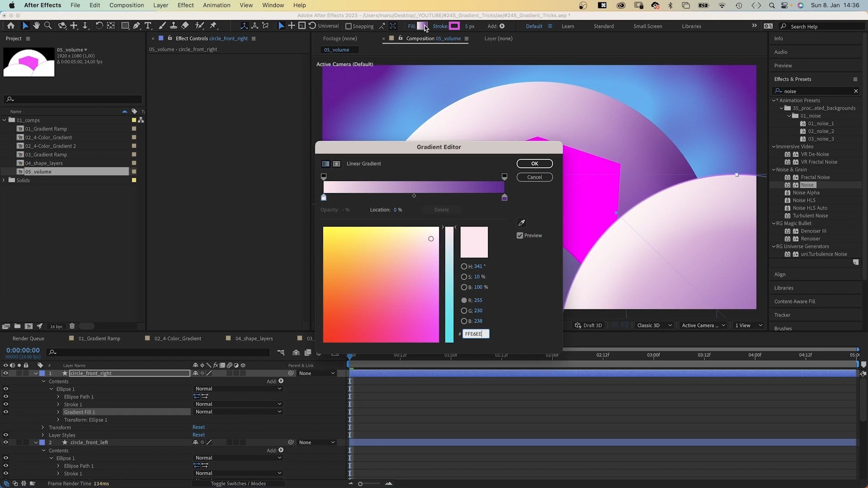
Task: Click Toggle Switches / Modes button
Action: 238,483
